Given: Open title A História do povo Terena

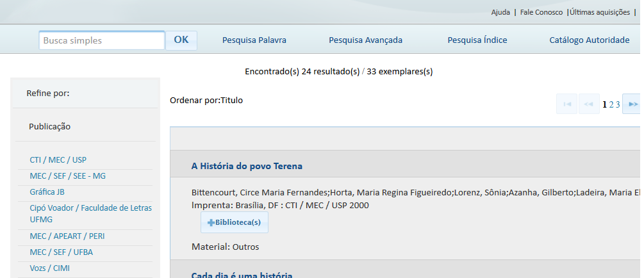Looking at the screenshot, I should click(247, 166).
